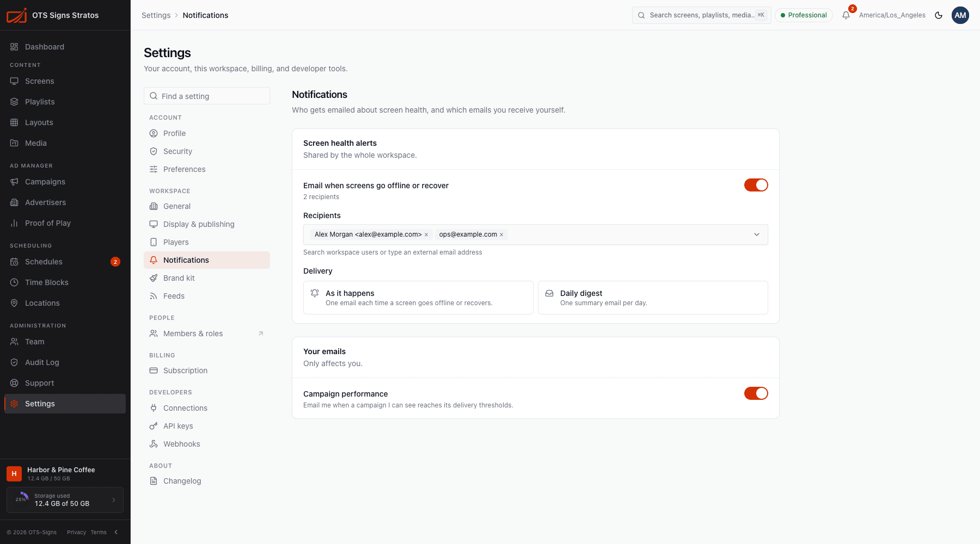Go to Schedules in sidebar
Image resolution: width=980 pixels, height=544 pixels.
pos(65,262)
